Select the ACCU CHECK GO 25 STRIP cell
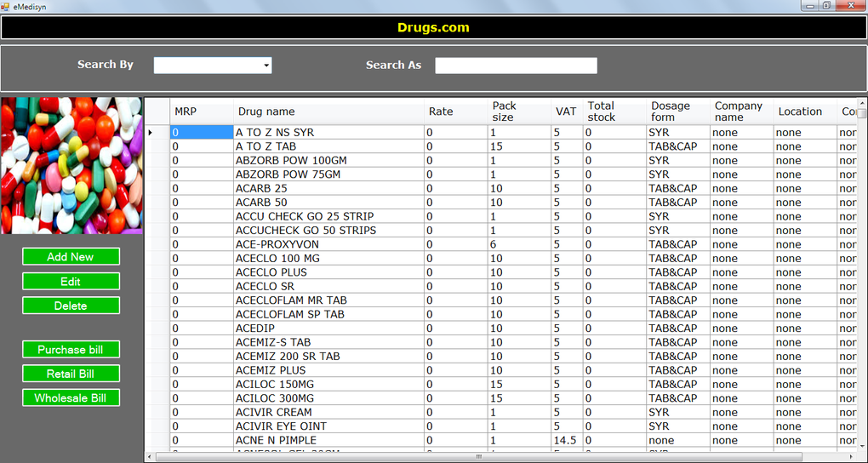The height and width of the screenshot is (463, 868). coord(328,216)
